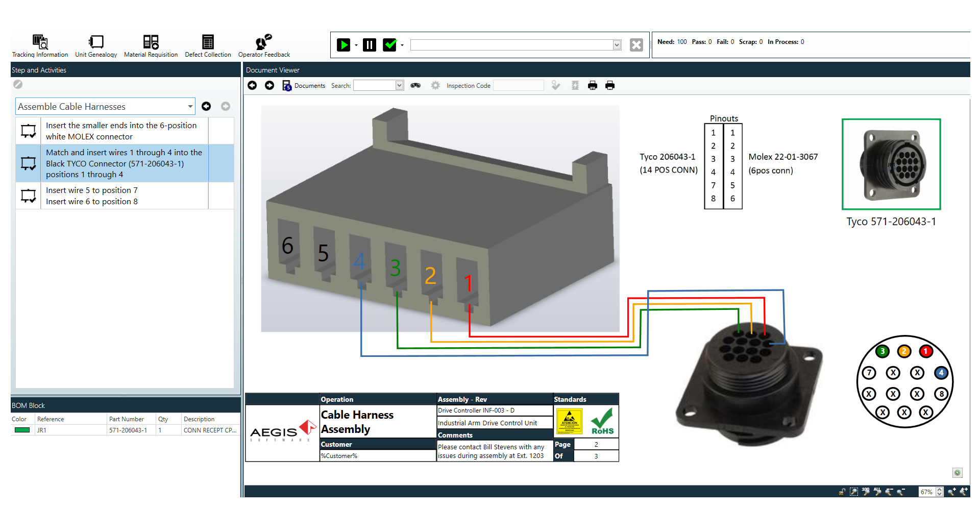Open Unit Genealogy tool

96,46
